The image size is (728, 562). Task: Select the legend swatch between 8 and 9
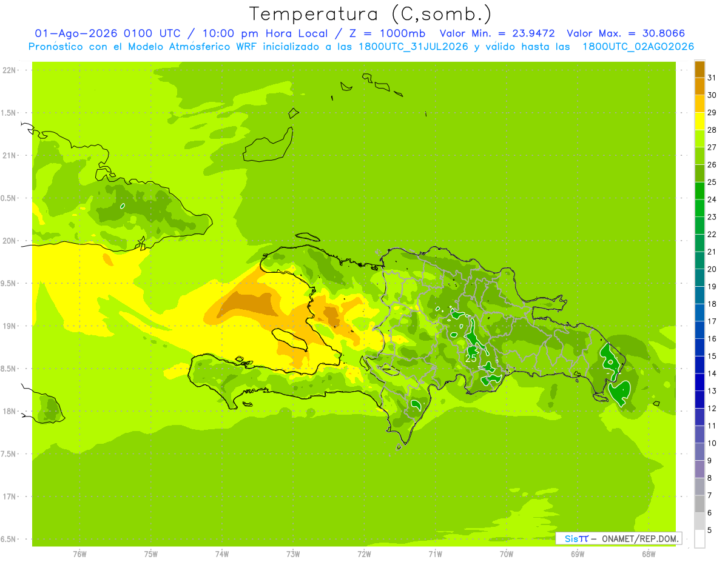pos(699,469)
